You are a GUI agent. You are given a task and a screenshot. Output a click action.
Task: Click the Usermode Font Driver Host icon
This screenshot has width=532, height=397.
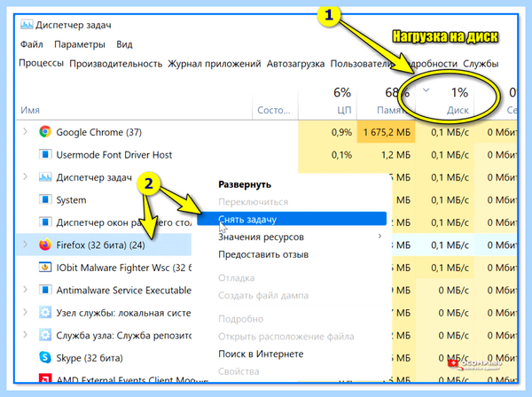[45, 154]
